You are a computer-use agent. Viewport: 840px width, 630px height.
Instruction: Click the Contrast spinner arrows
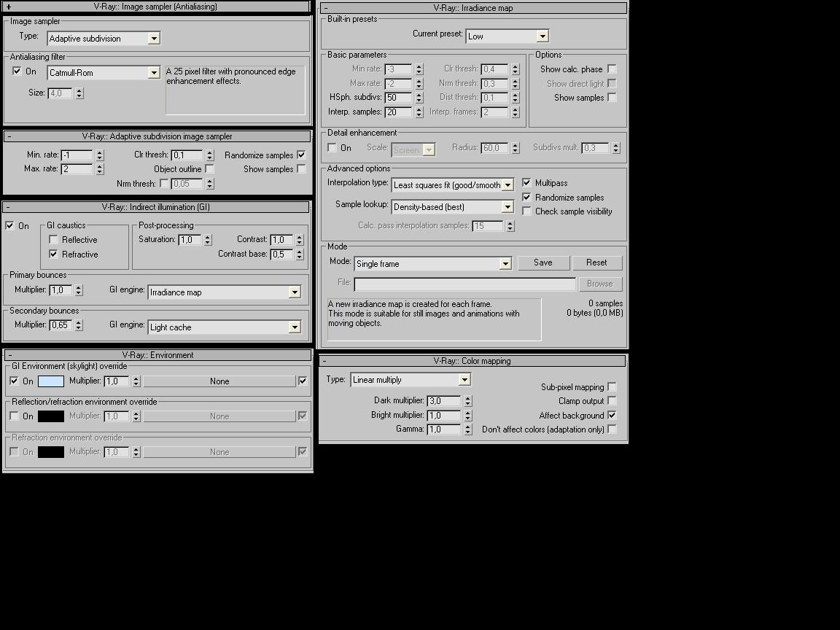point(300,240)
